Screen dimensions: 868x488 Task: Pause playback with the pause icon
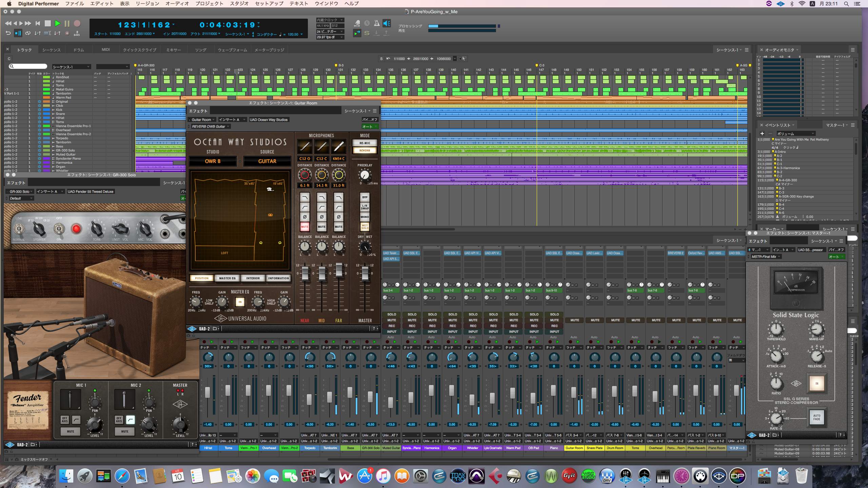coord(67,23)
